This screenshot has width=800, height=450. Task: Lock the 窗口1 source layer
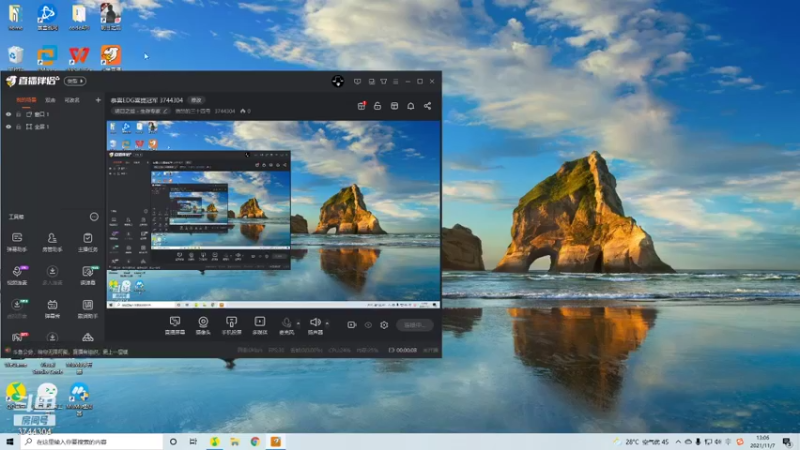18,114
